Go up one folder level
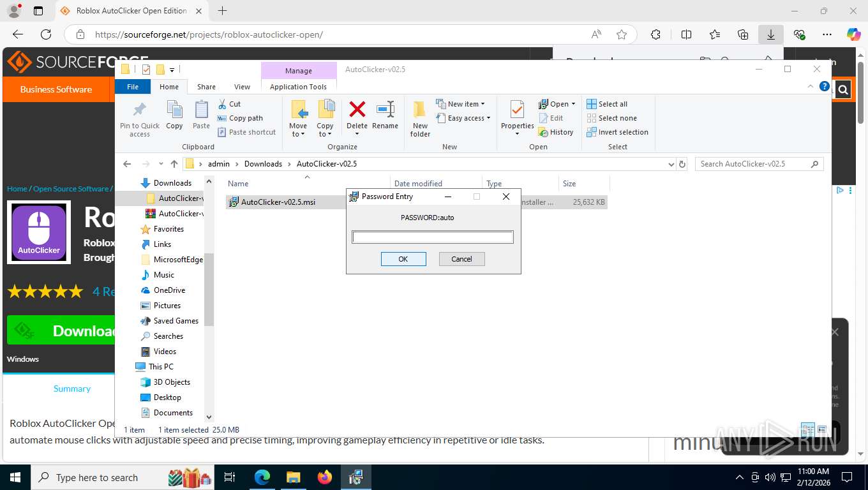This screenshot has width=868, height=490. (174, 164)
